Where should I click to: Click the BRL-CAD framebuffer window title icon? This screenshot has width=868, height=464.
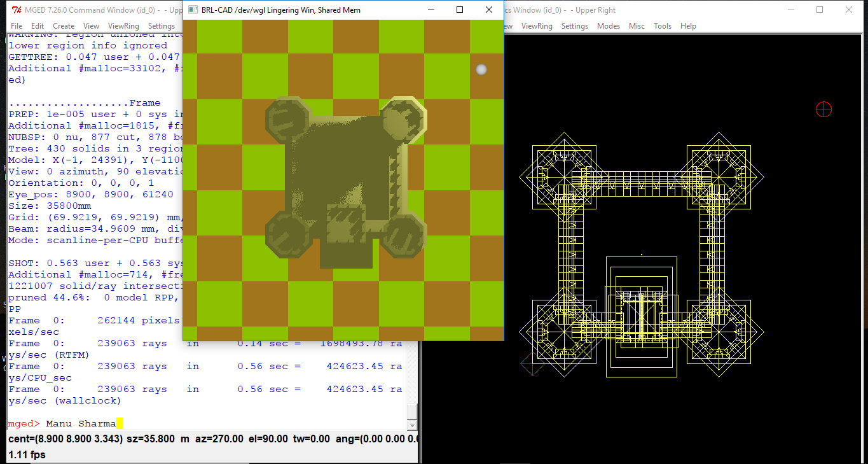coord(193,10)
